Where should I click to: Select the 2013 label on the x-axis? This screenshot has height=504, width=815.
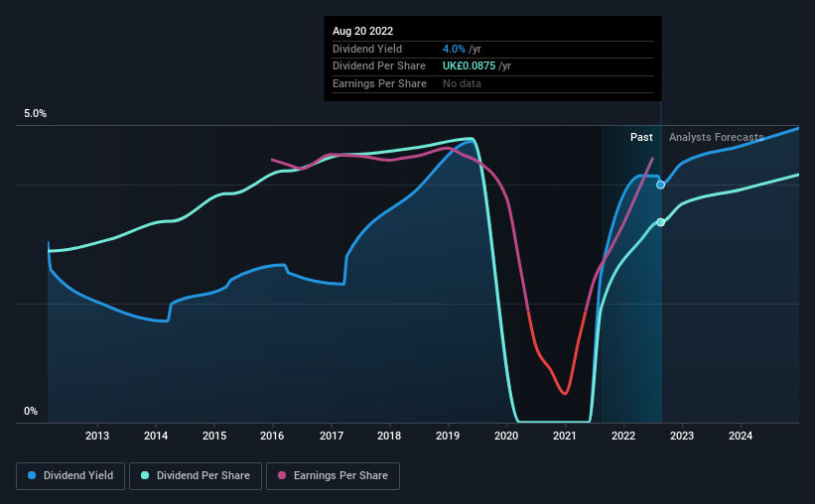pos(97,436)
